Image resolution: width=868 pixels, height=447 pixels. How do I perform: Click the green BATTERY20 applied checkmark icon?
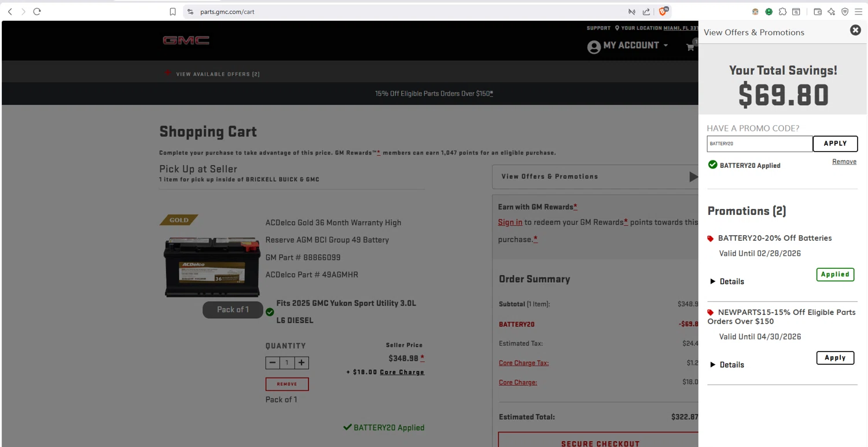[x=713, y=165]
